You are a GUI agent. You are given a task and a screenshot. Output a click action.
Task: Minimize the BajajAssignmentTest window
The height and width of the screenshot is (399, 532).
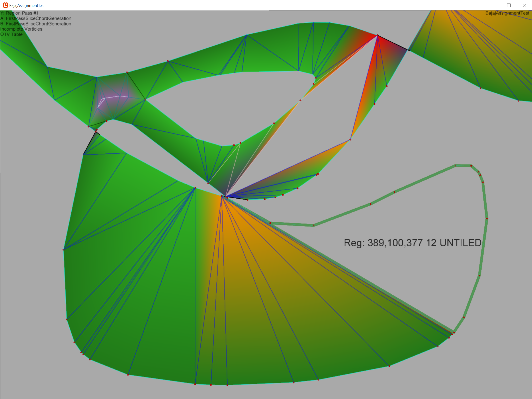tap(493, 5)
